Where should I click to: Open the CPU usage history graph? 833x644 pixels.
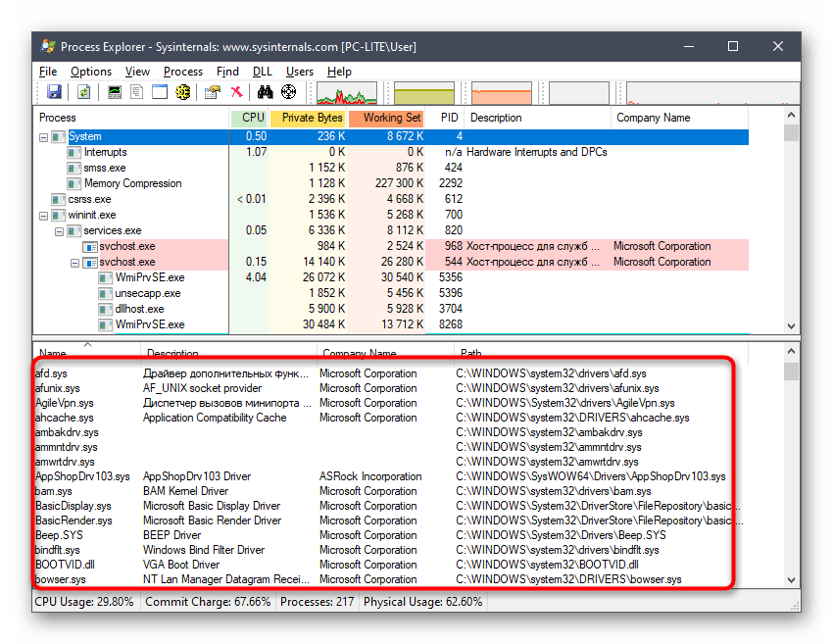[x=347, y=92]
